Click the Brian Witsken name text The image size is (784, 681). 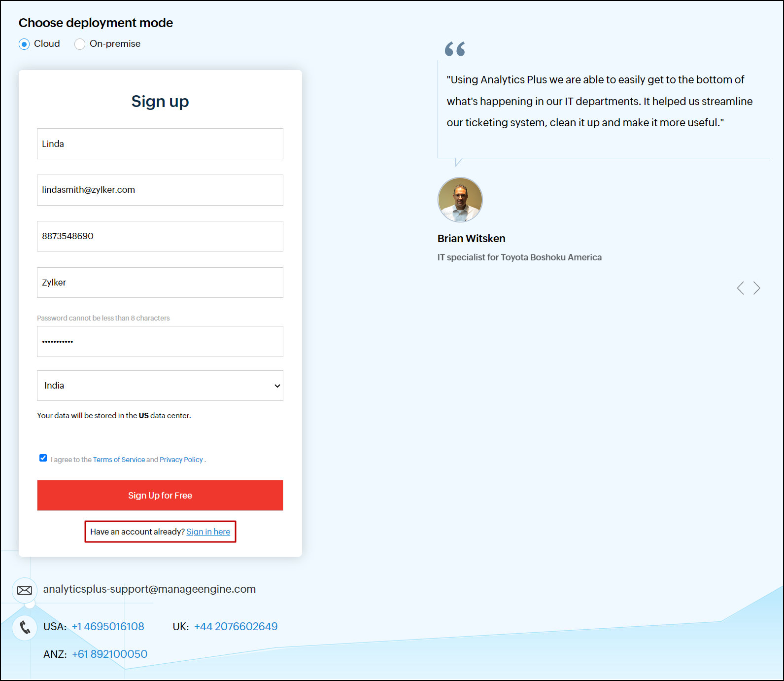click(472, 239)
